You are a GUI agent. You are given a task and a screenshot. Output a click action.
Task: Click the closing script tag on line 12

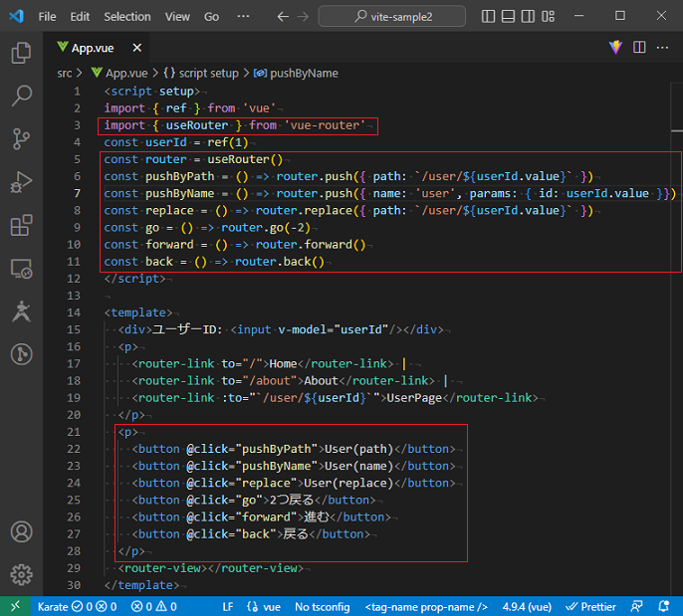[x=135, y=279]
